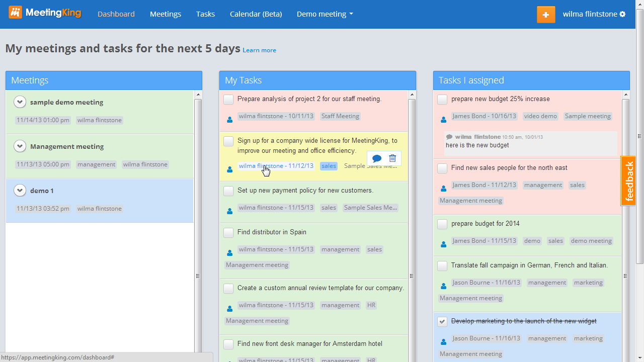Check Find distributor in Spain task
Image resolution: width=644 pixels, height=362 pixels.
tap(228, 233)
